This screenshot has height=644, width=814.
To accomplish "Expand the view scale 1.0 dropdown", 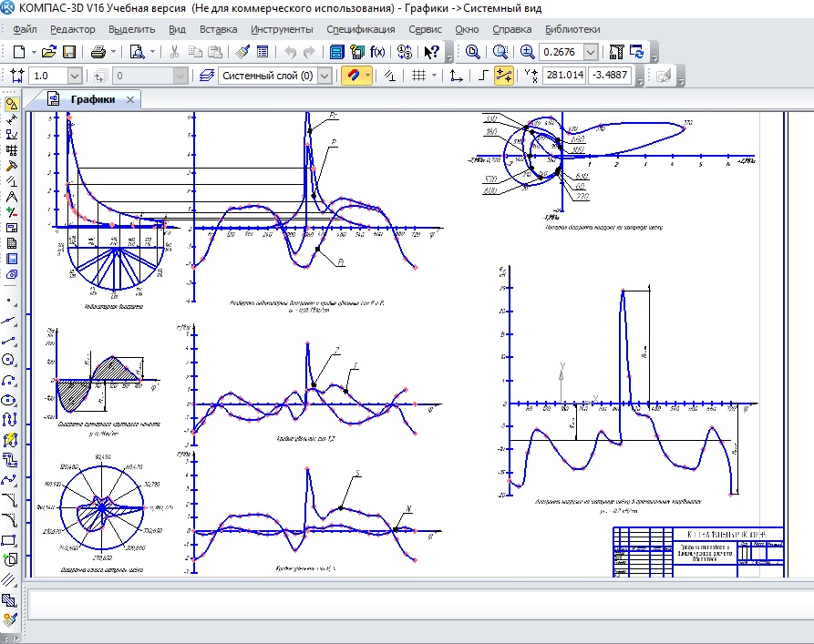I will click(x=74, y=76).
